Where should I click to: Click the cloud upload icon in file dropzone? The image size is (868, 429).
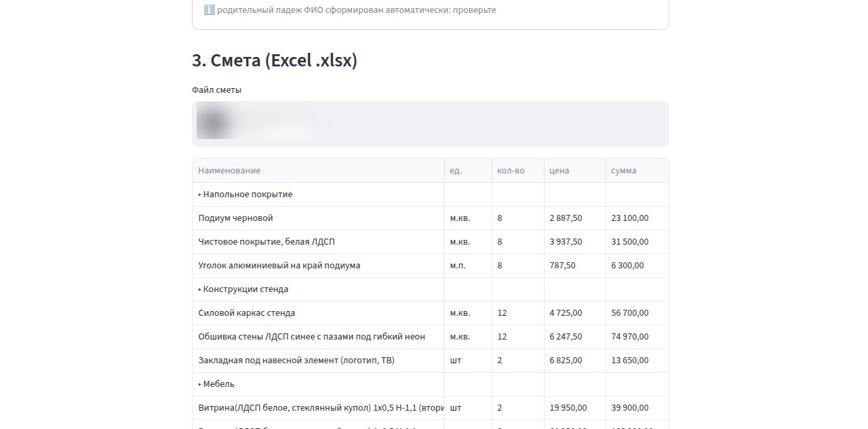212,123
